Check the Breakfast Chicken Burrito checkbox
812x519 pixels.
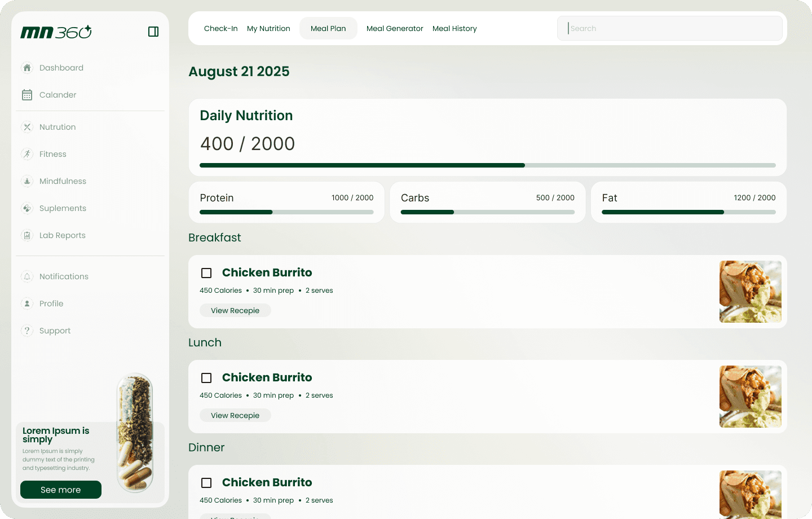pos(206,273)
